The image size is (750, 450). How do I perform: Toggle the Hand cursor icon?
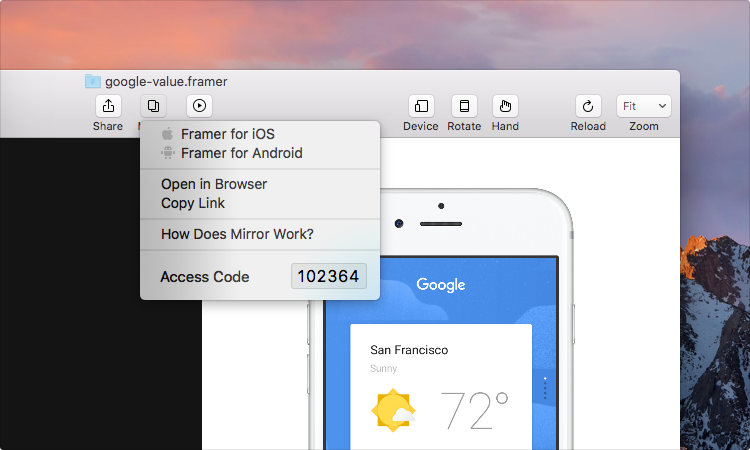click(505, 106)
